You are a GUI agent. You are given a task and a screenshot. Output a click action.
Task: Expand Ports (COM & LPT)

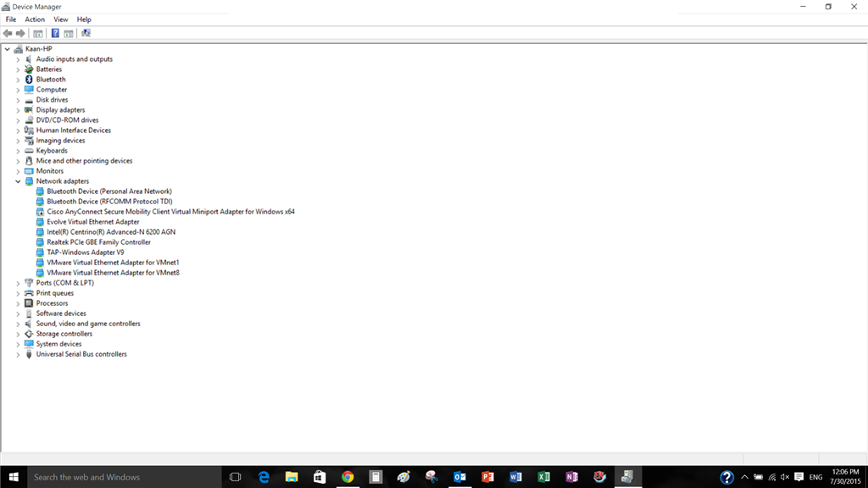(18, 283)
